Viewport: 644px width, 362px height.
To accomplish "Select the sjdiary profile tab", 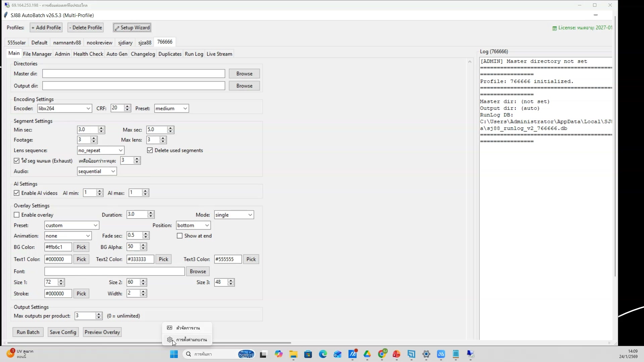I will click(125, 43).
